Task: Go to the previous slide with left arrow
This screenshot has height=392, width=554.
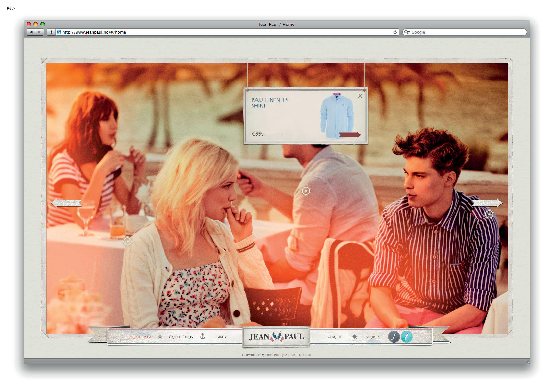Action: click(66, 203)
